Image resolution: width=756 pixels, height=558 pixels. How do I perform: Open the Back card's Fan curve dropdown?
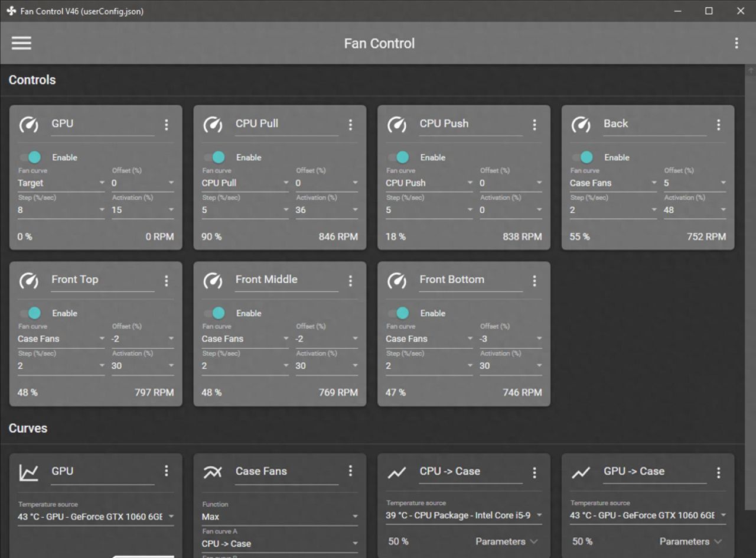612,183
